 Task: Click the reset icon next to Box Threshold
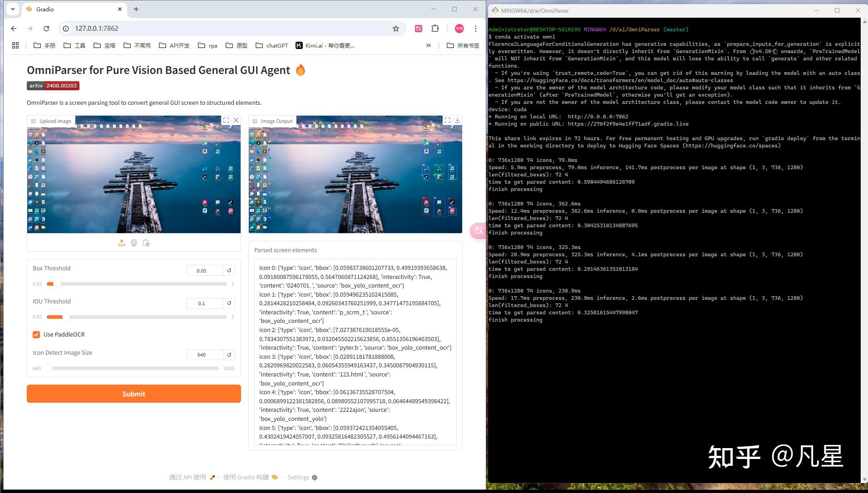(x=229, y=270)
